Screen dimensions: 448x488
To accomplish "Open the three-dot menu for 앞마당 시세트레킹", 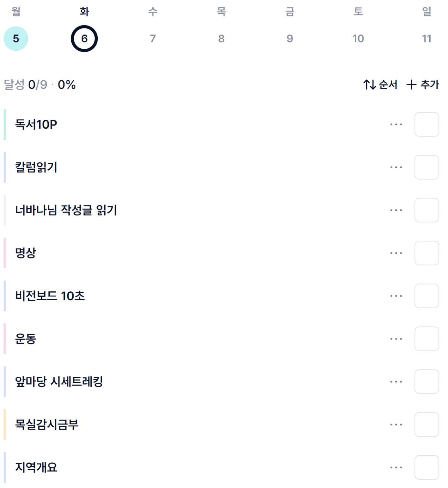I will (396, 382).
